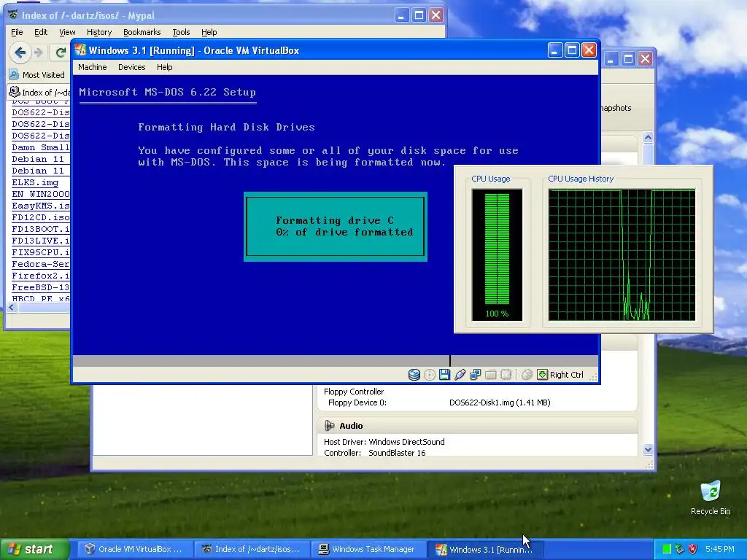The width and height of the screenshot is (747, 560).
Task: Click the 'napshots' label in VirtualBox Manager
Action: (616, 108)
